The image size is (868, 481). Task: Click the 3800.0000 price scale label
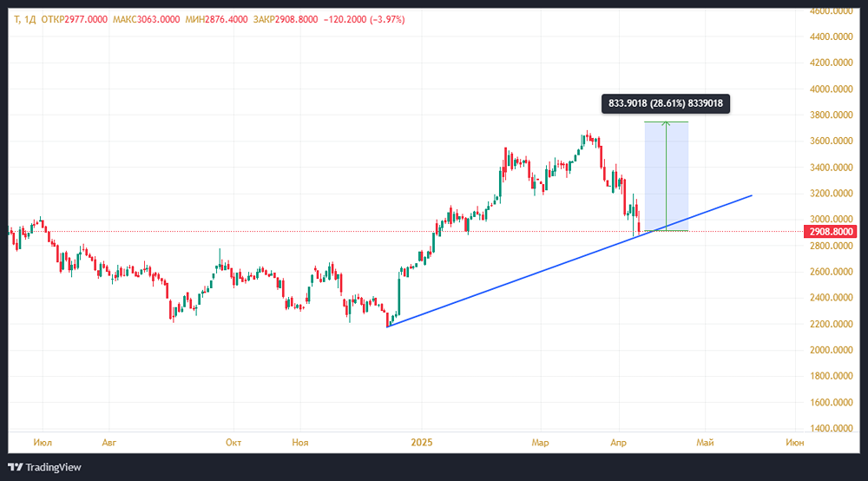click(x=829, y=115)
